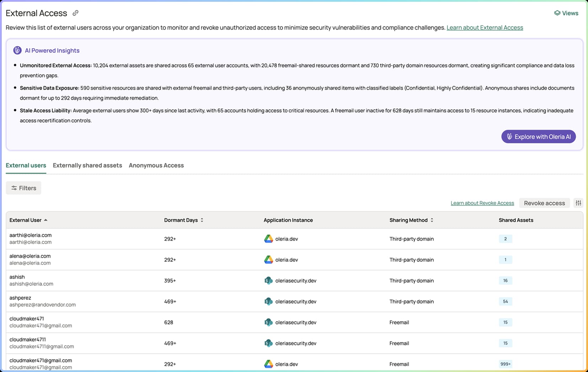Open shared assets badge 1 for alena
This screenshot has width=588, height=372.
505,260
